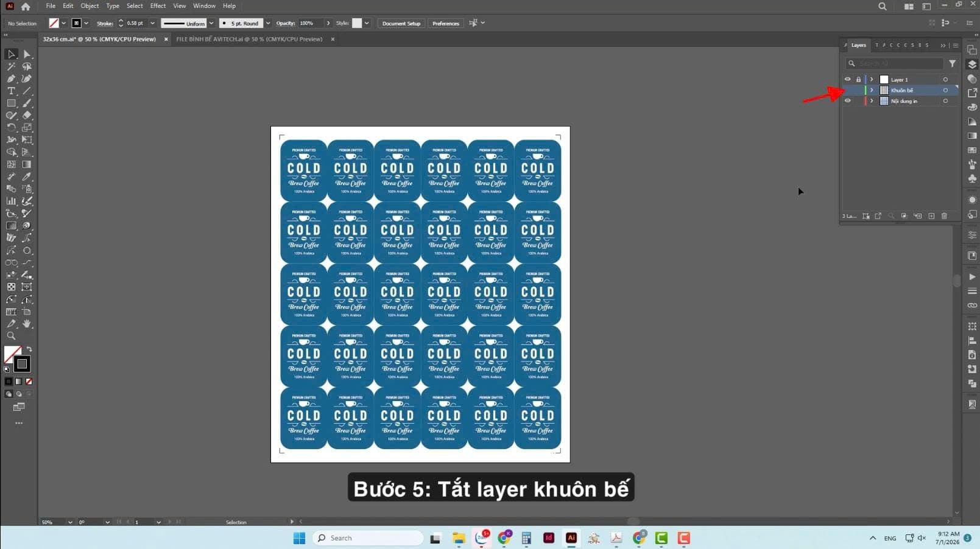Open the Symbols club icon in dock
The width and height of the screenshot is (980, 549).
point(972,178)
